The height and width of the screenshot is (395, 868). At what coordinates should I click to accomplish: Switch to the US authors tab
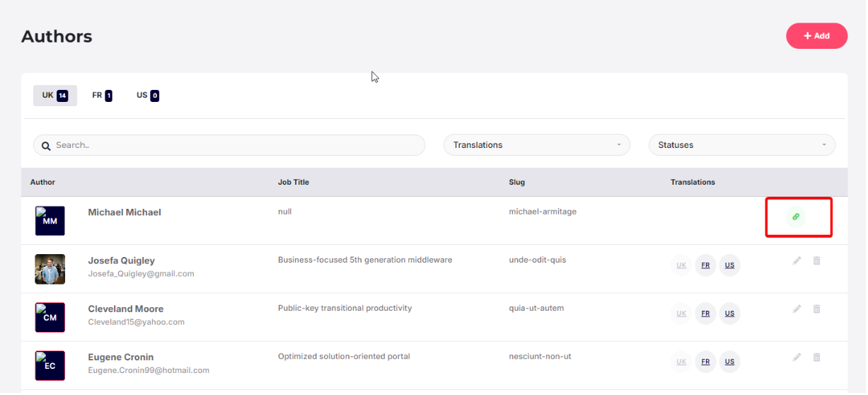147,96
